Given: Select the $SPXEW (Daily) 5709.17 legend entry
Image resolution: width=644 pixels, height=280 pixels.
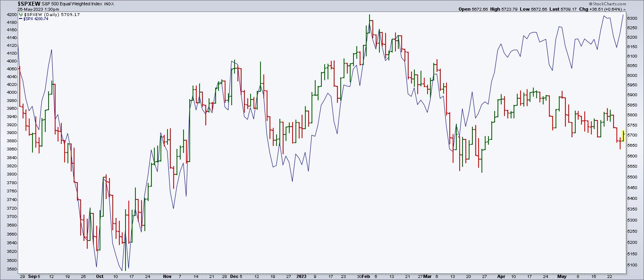Looking at the screenshot, I should click(51, 14).
